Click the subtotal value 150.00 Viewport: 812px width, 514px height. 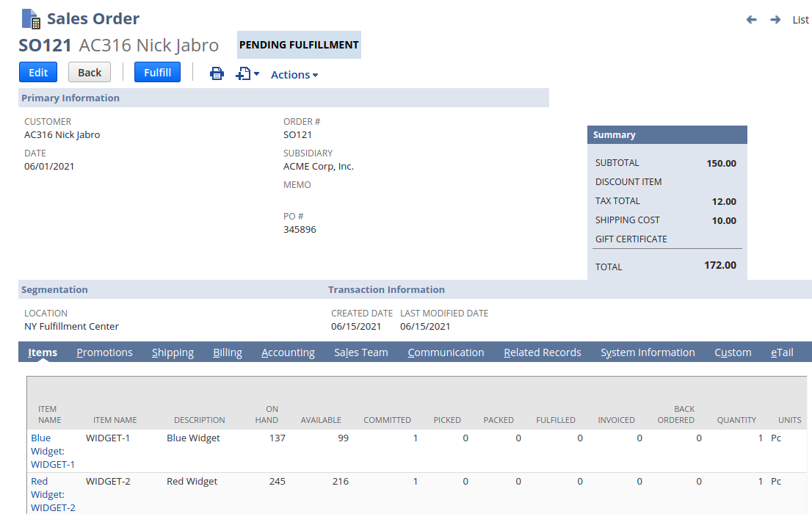(722, 163)
